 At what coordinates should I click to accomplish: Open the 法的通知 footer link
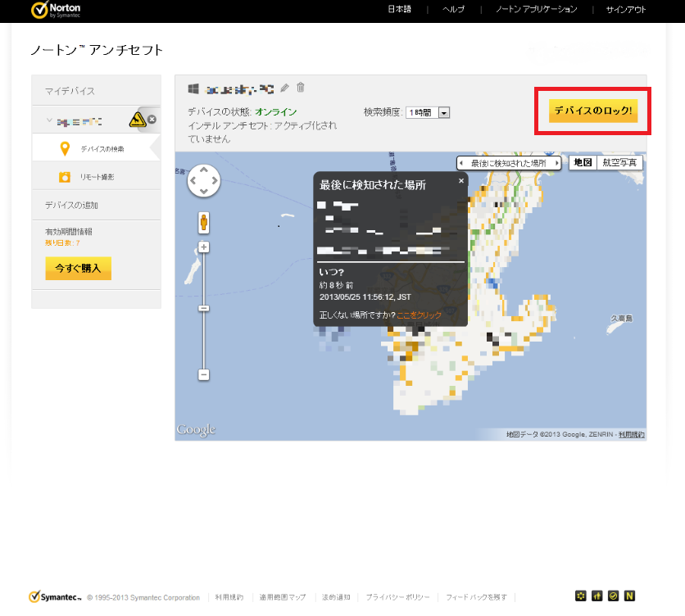point(336,597)
